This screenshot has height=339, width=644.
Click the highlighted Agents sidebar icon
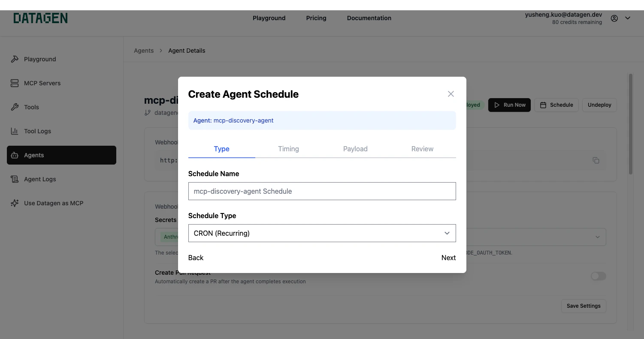15,155
